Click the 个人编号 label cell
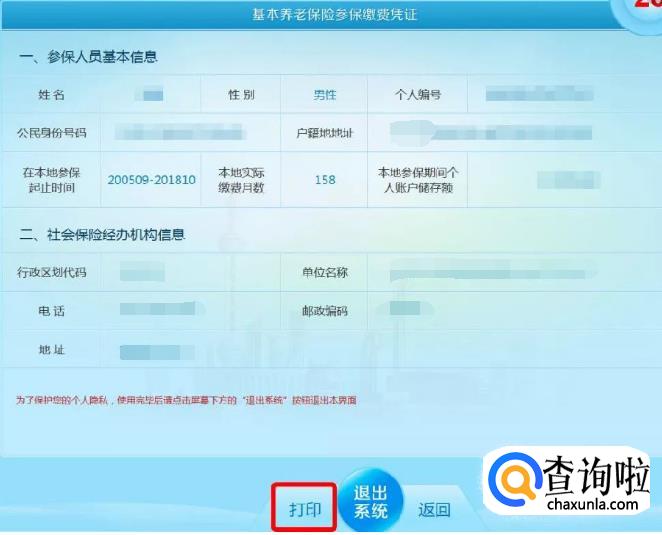Image resolution: width=662 pixels, height=535 pixels. (x=418, y=95)
